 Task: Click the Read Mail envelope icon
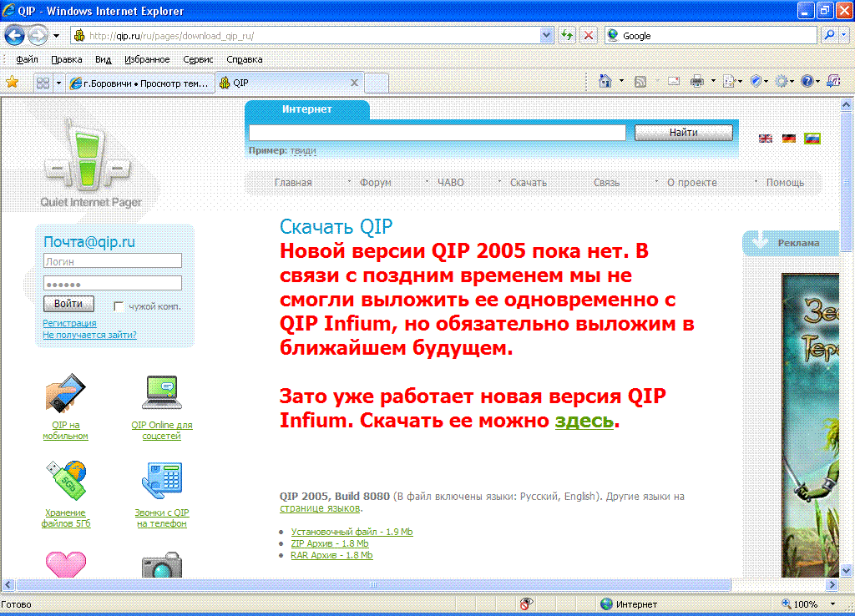674,82
